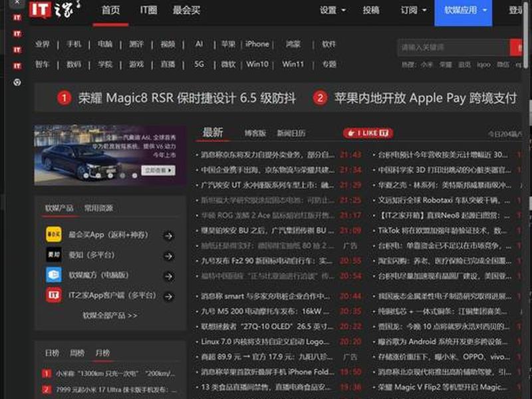This screenshot has height=399, width=532.
Task: Open the 5G category
Action: (x=199, y=64)
